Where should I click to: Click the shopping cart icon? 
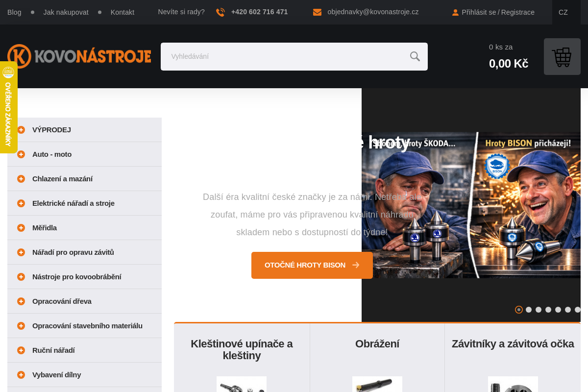tap(562, 57)
